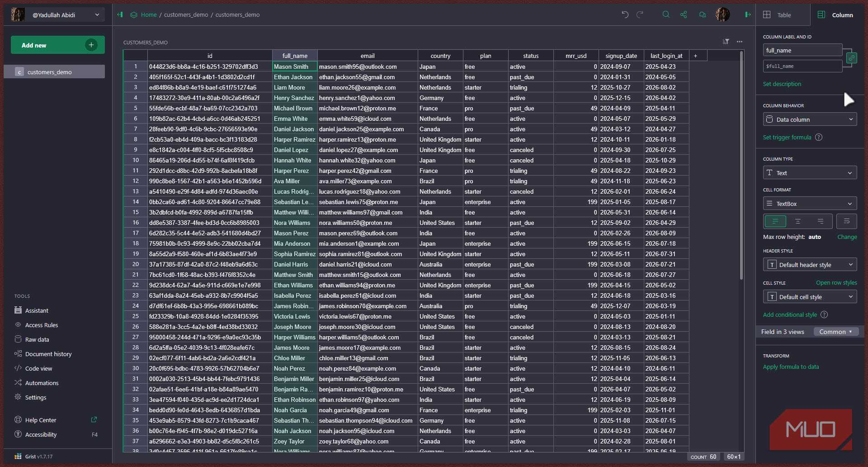Open the Common field settings dropdown
Image resolution: width=868 pixels, height=467 pixels.
836,332
